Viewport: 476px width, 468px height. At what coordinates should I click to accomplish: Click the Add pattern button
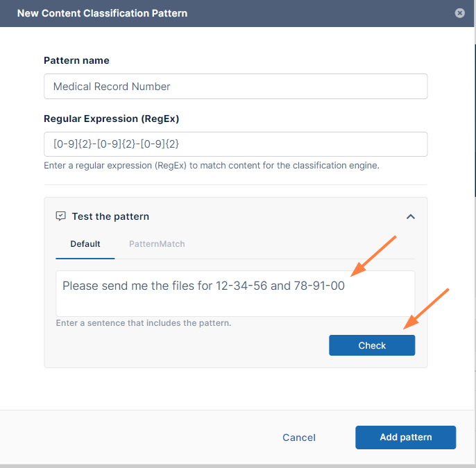pyautogui.click(x=405, y=437)
